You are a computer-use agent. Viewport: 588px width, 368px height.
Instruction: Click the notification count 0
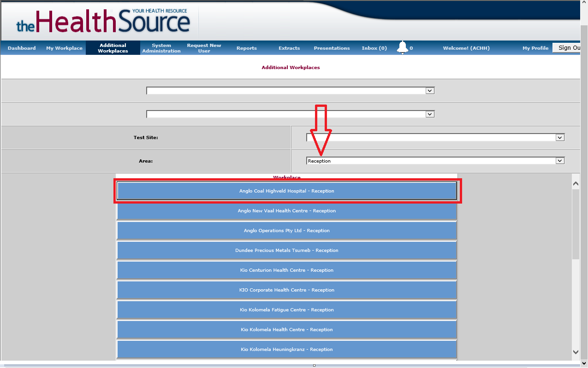coord(411,48)
